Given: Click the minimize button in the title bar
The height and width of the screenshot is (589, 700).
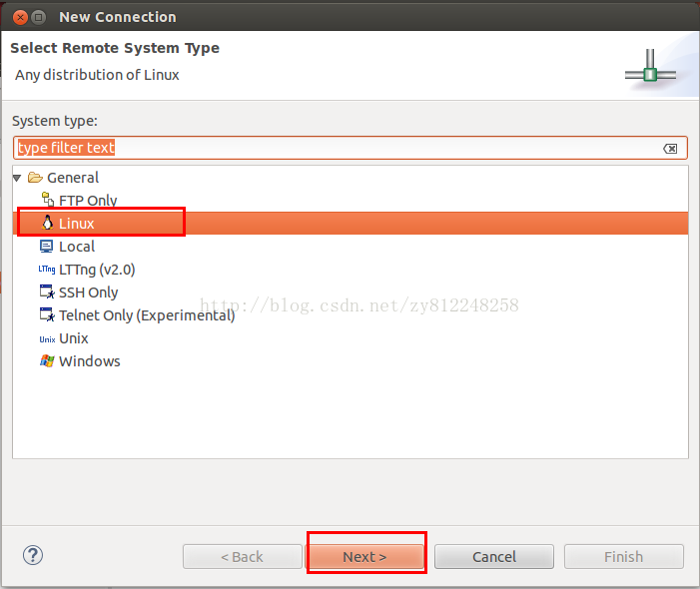Looking at the screenshot, I should [x=38, y=17].
